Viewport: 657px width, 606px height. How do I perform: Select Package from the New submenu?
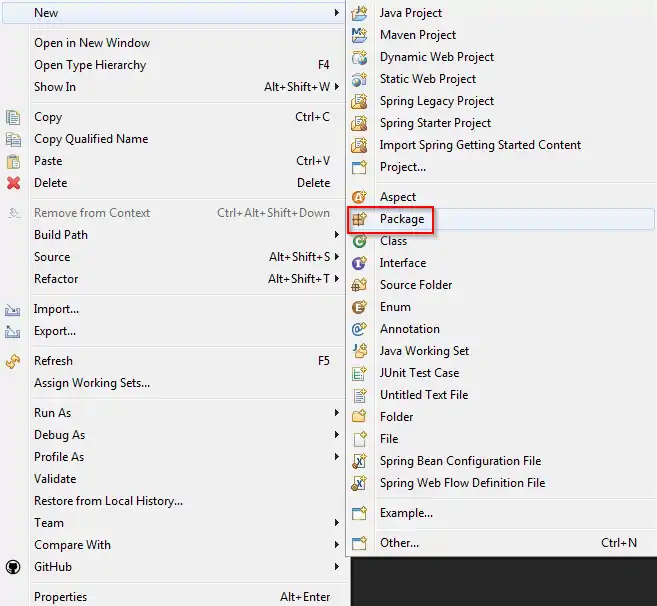402,219
